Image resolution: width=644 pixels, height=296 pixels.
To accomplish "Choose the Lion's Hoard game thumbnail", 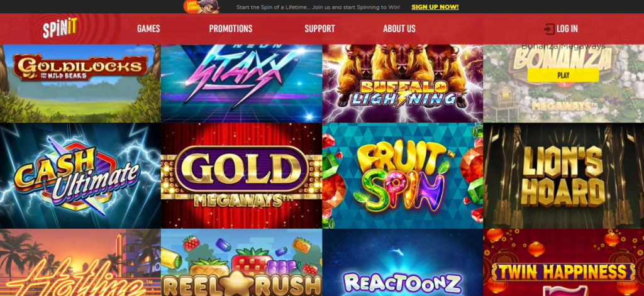I will (x=563, y=176).
